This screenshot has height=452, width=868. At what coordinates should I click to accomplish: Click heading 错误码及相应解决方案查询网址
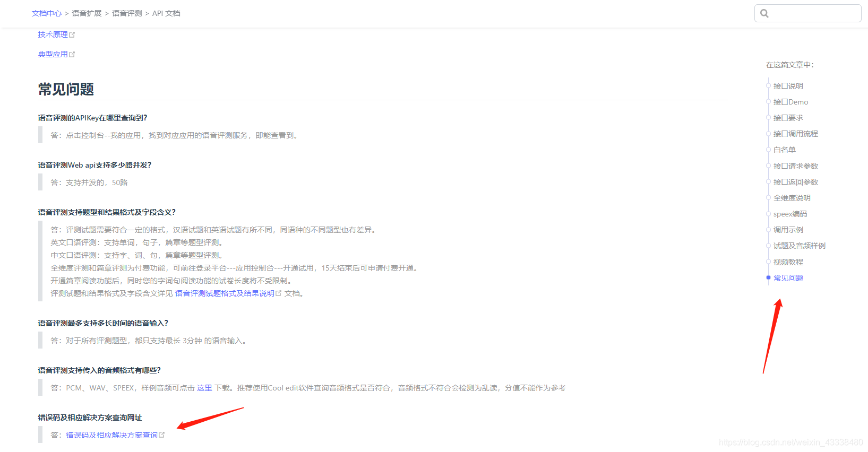(x=90, y=418)
